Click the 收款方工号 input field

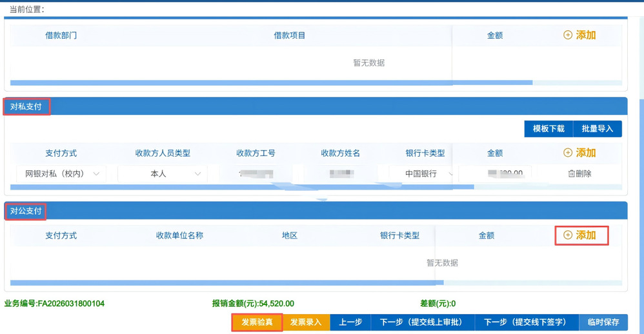(256, 173)
